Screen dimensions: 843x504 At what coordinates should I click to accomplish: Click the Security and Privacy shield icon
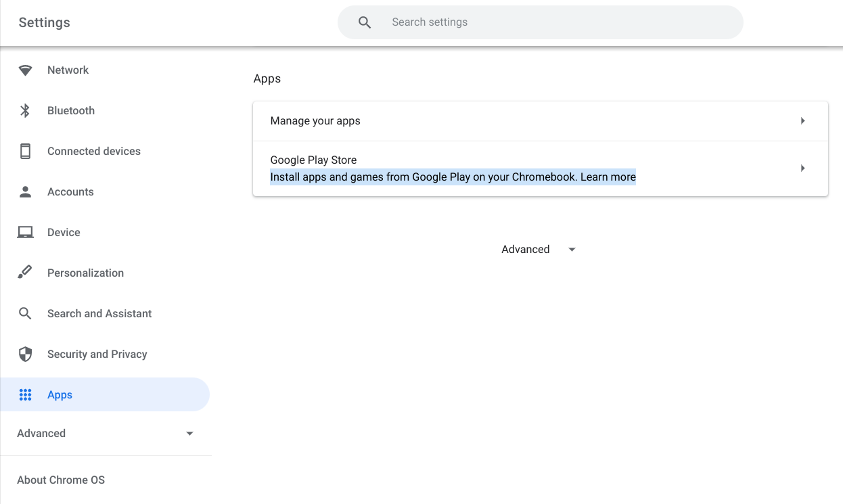tap(25, 354)
